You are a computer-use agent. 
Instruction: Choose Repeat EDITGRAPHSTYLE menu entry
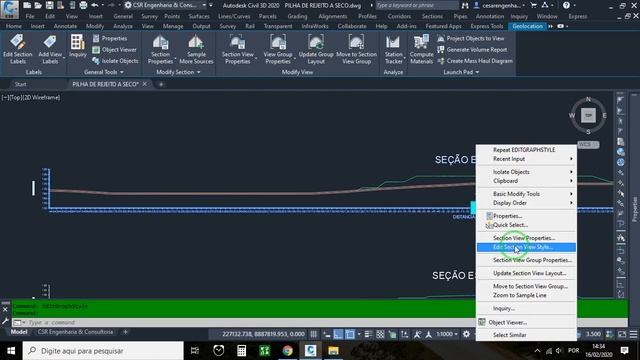(x=526, y=150)
